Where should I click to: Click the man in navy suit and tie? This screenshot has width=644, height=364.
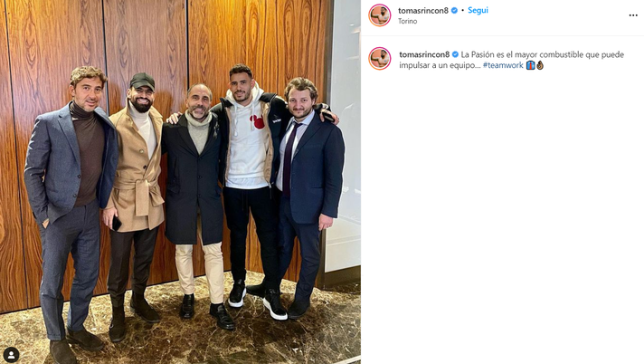click(x=310, y=193)
